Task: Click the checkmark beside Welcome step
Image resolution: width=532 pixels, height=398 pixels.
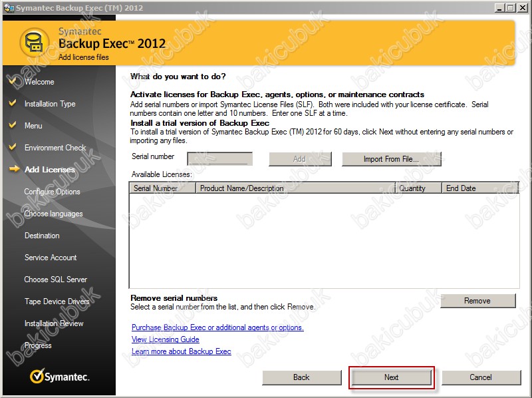Action: click(x=13, y=81)
